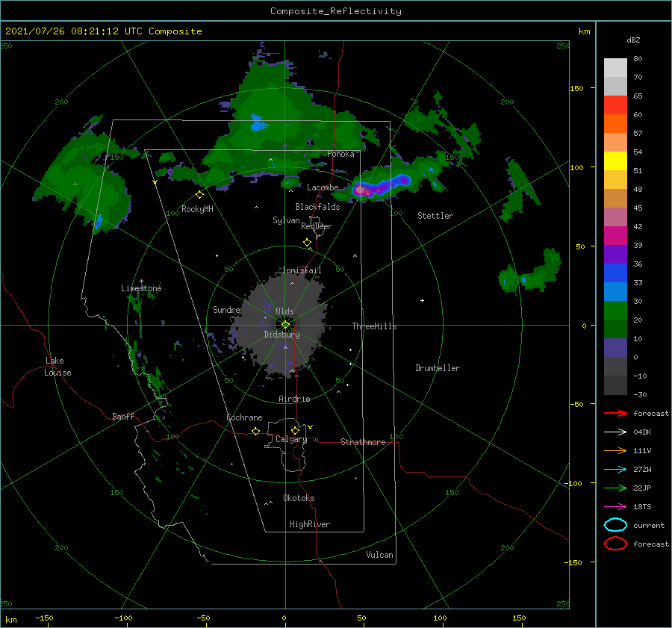672x628 pixels.
Task: Click the asterisk marker northeast of Innisfail
Action: click(x=355, y=256)
